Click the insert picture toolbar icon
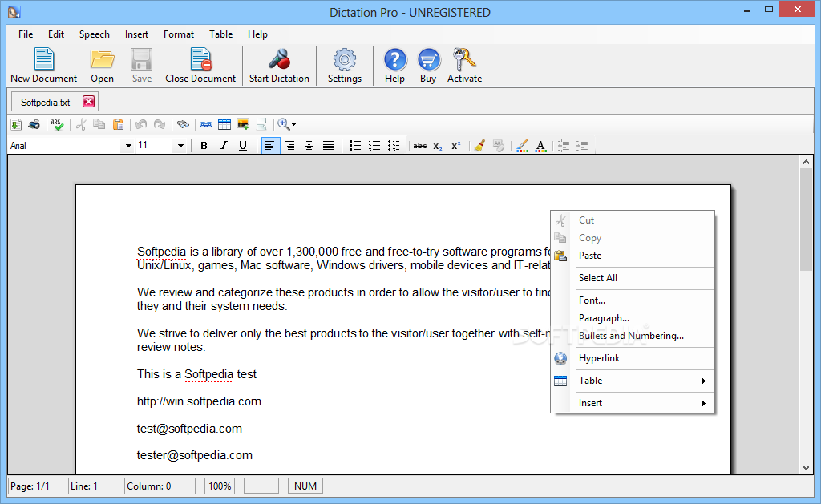 (243, 124)
